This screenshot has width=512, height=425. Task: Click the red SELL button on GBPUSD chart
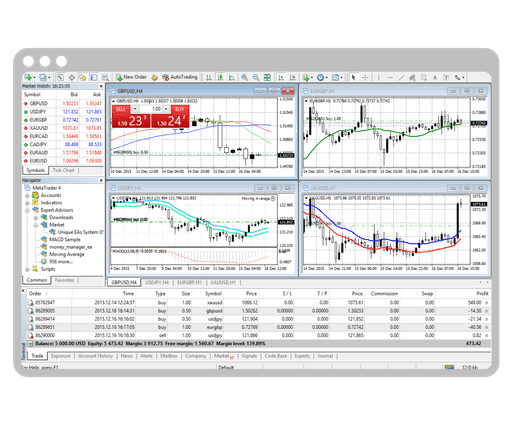[120, 109]
